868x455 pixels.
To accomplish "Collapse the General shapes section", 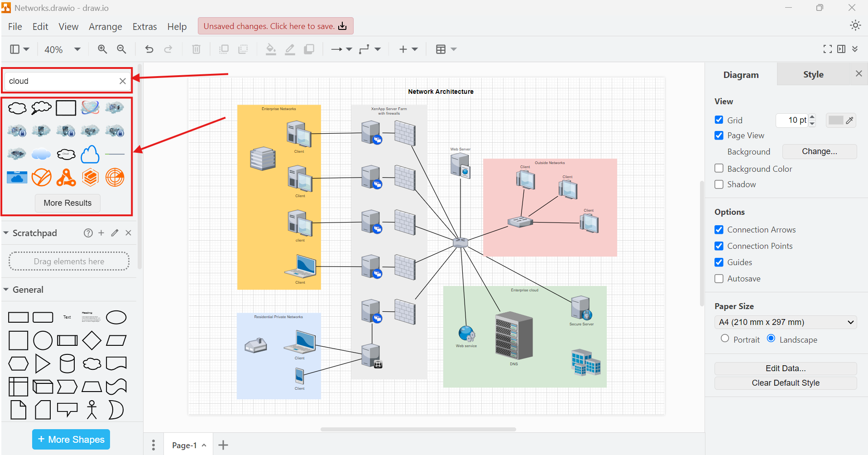I will (x=6, y=290).
